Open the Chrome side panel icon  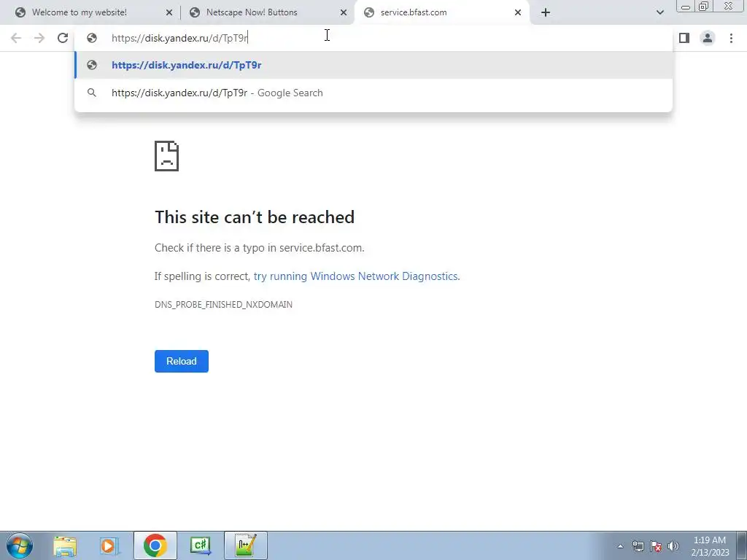pyautogui.click(x=684, y=38)
